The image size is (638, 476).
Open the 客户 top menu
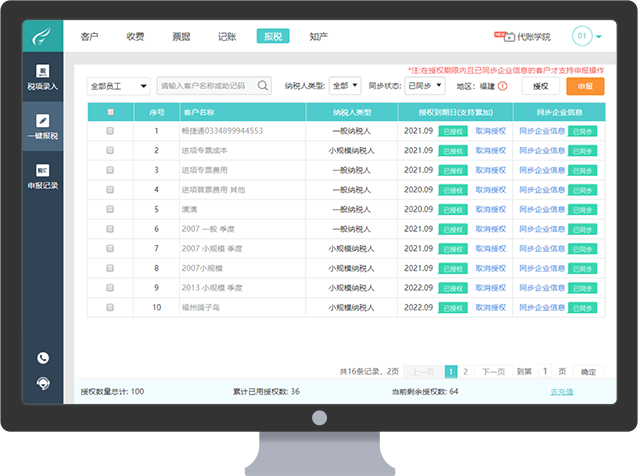89,37
